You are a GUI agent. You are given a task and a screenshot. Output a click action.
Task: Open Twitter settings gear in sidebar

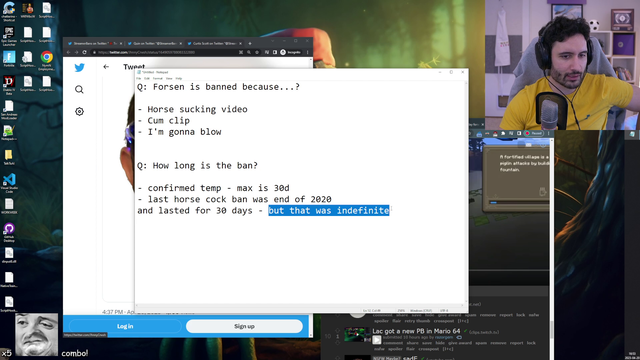pyautogui.click(x=79, y=111)
